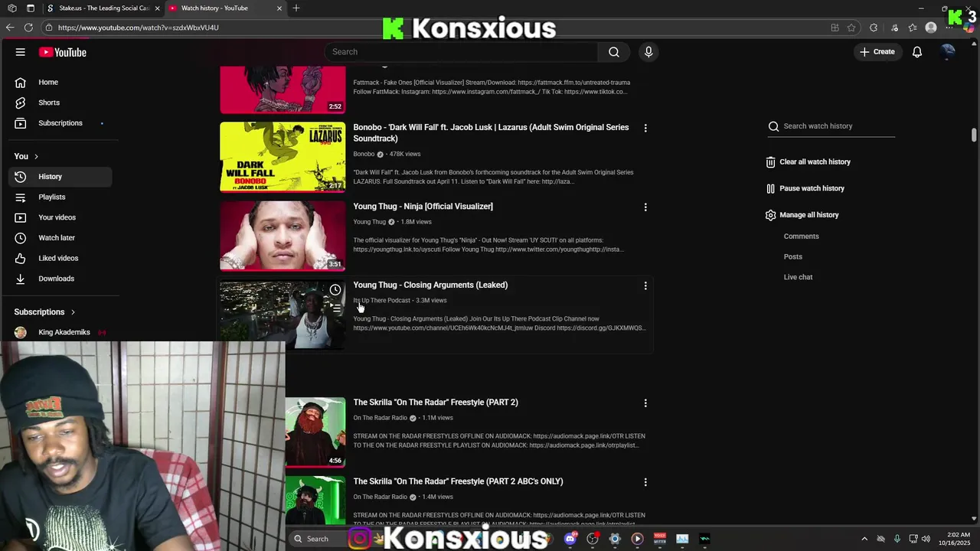Open Shorts from the sidebar
This screenshot has width=980, height=551.
point(60,103)
